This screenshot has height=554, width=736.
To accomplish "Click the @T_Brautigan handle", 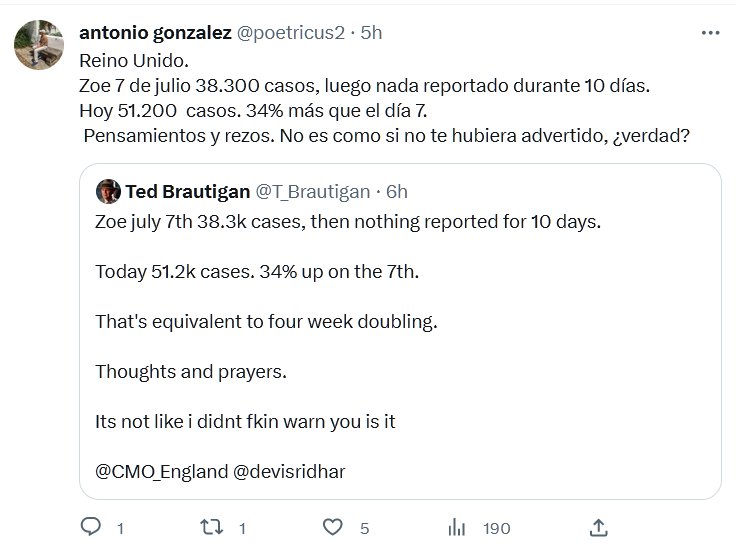I will click(x=314, y=190).
